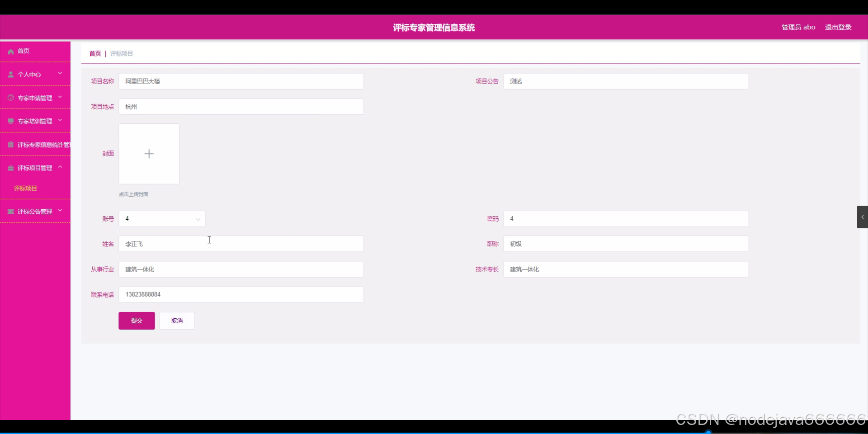The width and height of the screenshot is (868, 434).
Task: Click the ticket icon beside 评标公告管理
Action: tap(11, 212)
